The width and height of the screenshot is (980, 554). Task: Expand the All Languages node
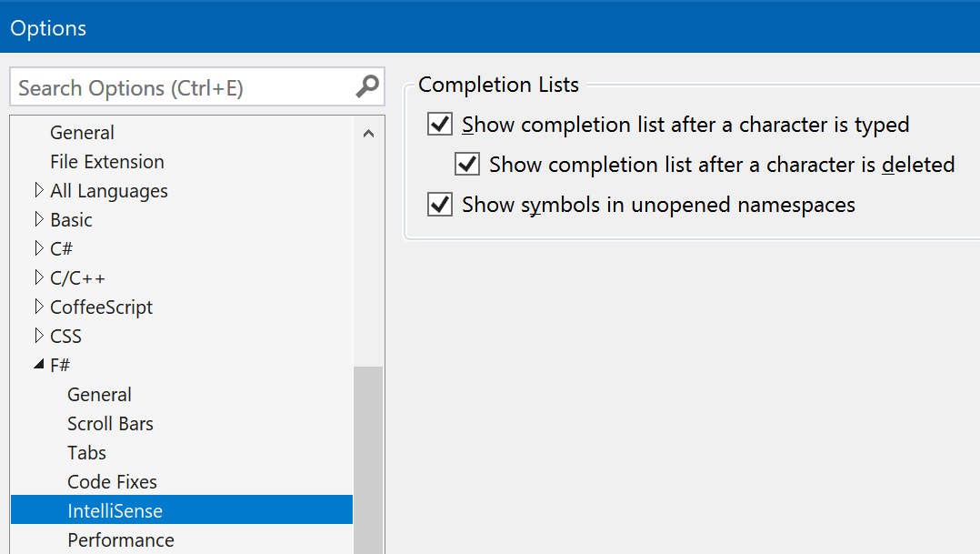(x=39, y=190)
